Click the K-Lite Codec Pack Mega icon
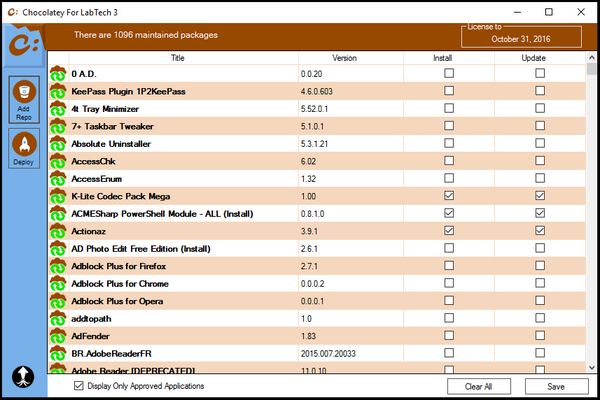This screenshot has width=600, height=400. [58, 196]
